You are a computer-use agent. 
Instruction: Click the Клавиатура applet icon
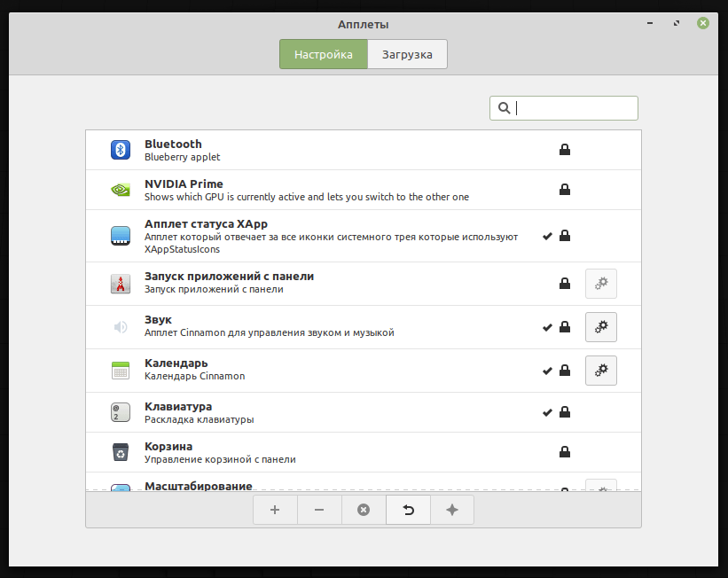pyautogui.click(x=121, y=412)
